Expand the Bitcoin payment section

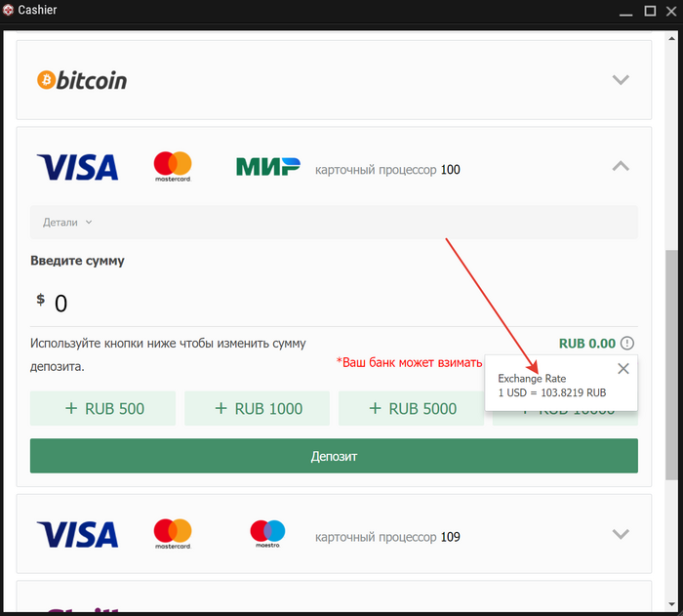[621, 80]
